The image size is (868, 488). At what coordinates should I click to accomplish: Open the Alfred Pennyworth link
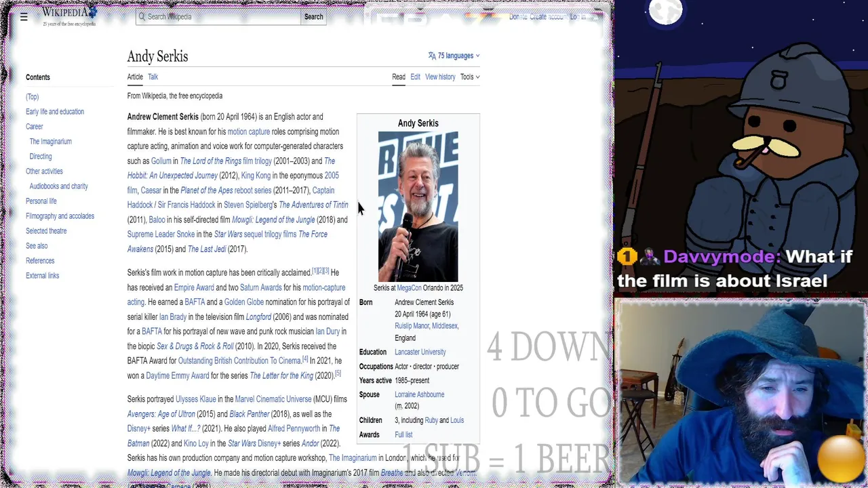[294, 428]
